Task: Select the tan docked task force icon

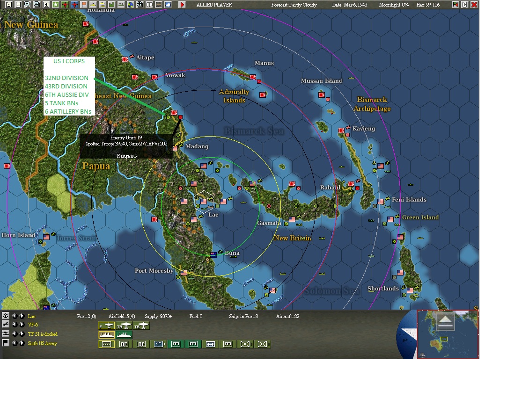Action: 106,335
